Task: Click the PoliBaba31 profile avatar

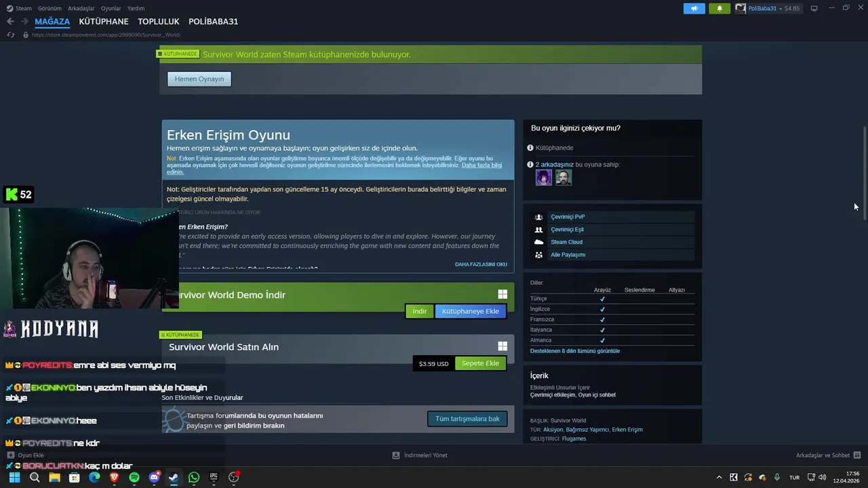Action: [741, 8]
